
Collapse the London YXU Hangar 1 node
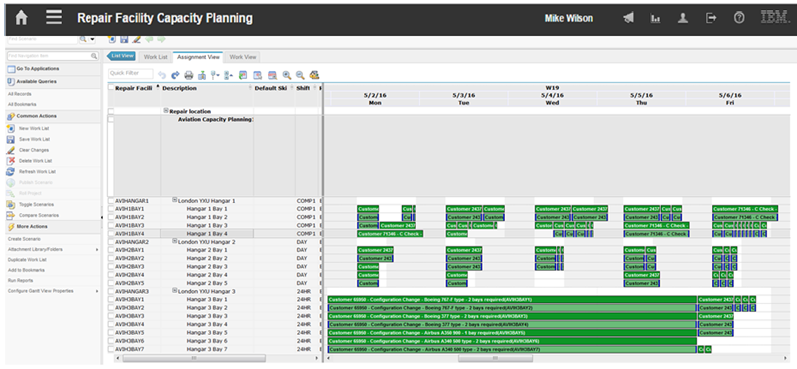tap(175, 200)
